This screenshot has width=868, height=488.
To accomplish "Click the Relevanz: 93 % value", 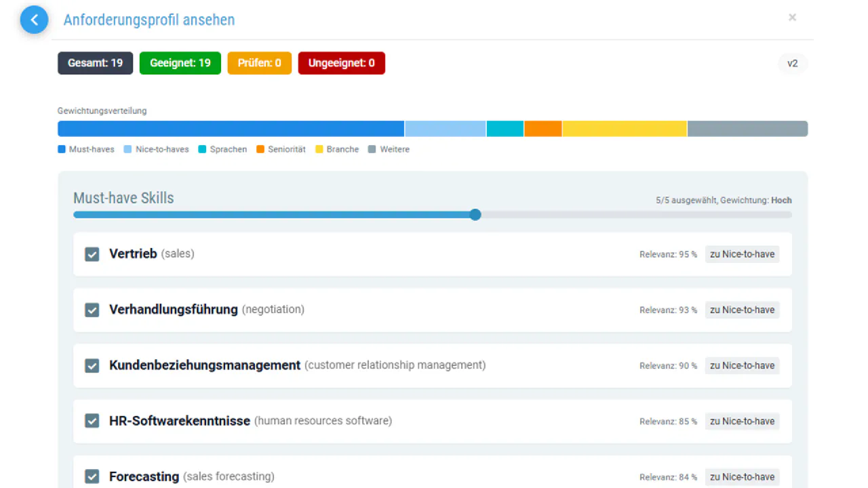I will (668, 310).
